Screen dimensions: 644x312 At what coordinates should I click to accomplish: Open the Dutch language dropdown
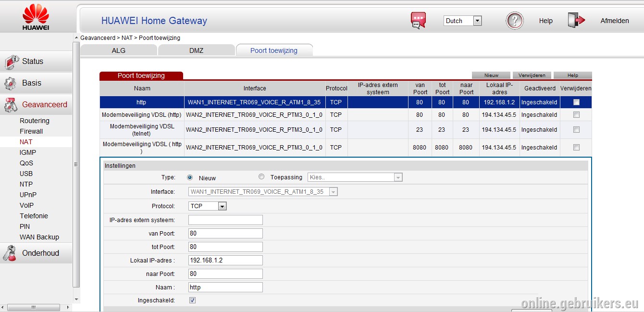pos(462,21)
